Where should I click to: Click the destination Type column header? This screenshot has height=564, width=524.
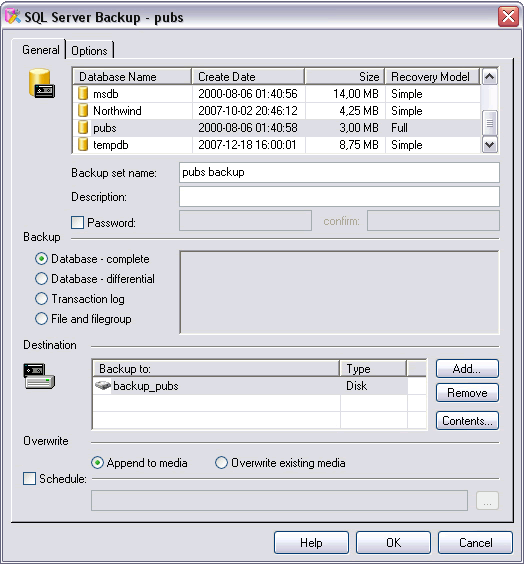[373, 369]
